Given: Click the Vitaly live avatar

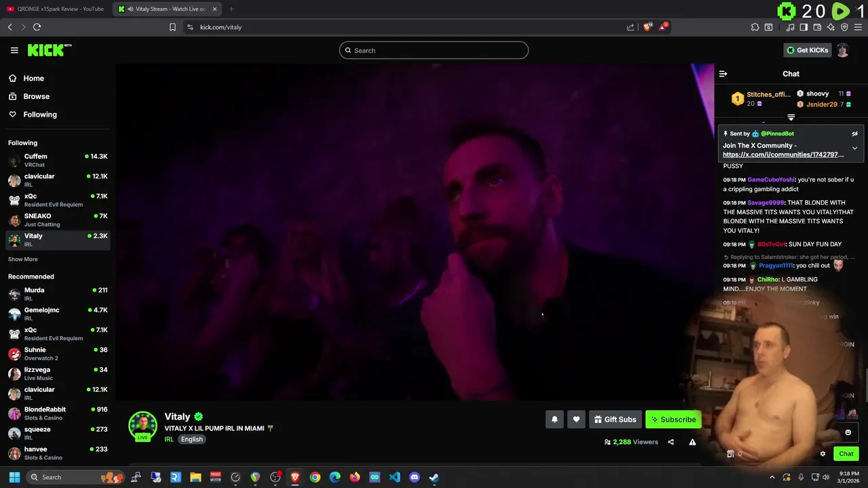Looking at the screenshot, I should (x=142, y=426).
